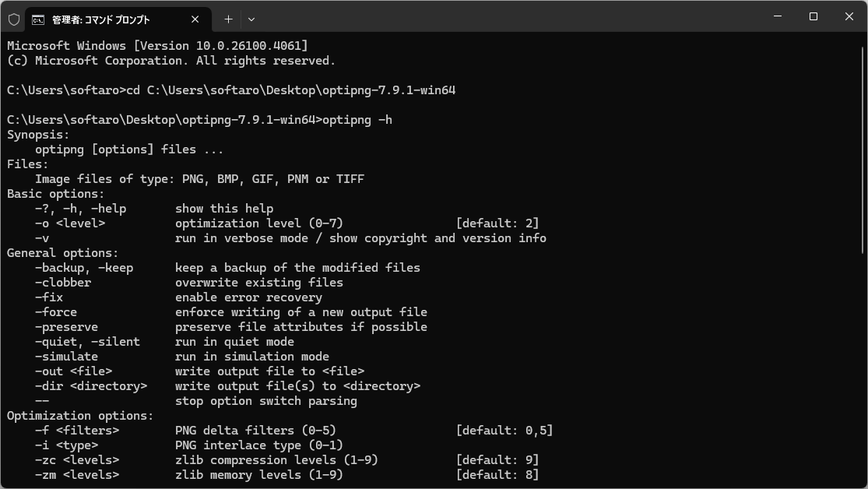The height and width of the screenshot is (489, 868).
Task: Click the 'cd' command path line
Action: click(x=231, y=90)
